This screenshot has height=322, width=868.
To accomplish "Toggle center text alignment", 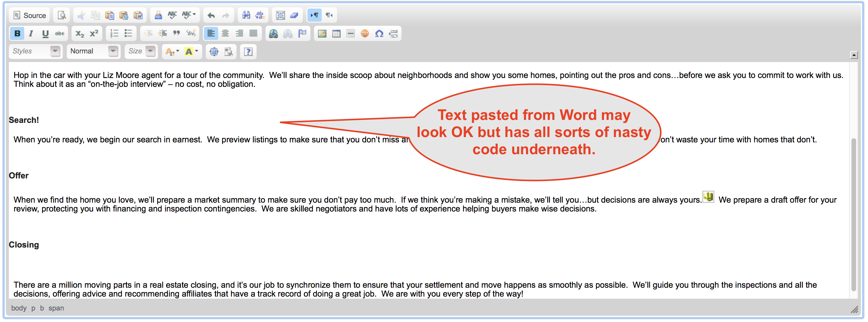I will click(x=225, y=33).
